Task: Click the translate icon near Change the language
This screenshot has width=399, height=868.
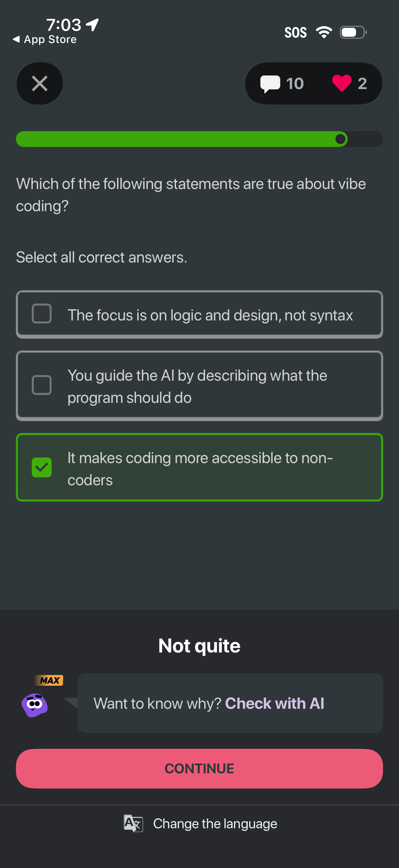Action: (133, 823)
